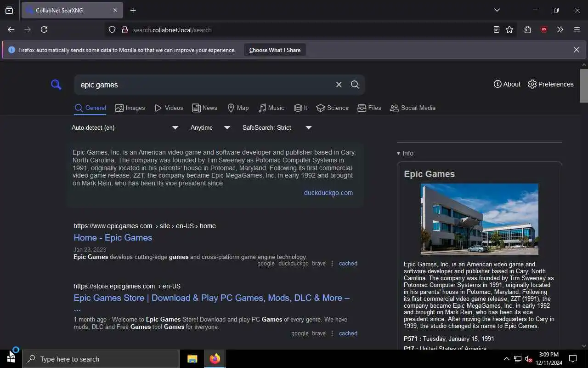Click the Windows taskbar search box
Screen dimensions: 588x368
[x=101, y=359]
